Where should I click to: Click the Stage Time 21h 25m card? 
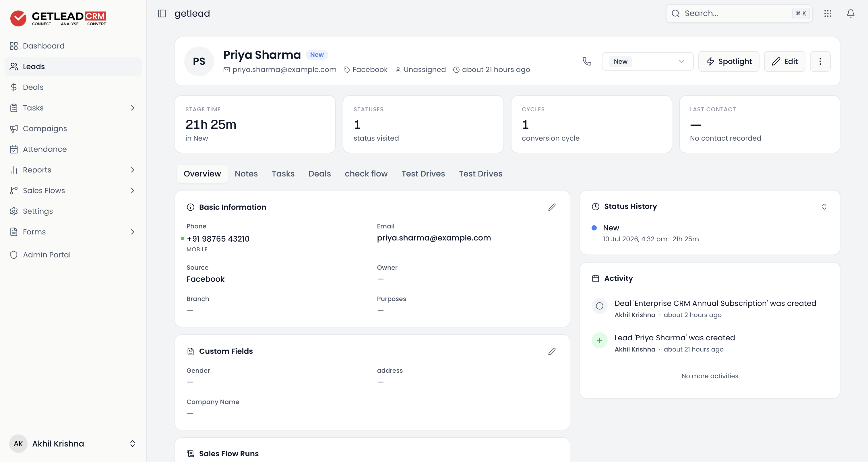coord(255,124)
